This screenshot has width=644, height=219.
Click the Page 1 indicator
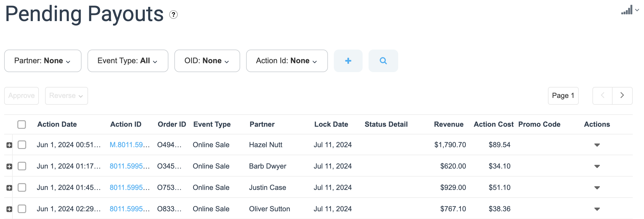[563, 96]
